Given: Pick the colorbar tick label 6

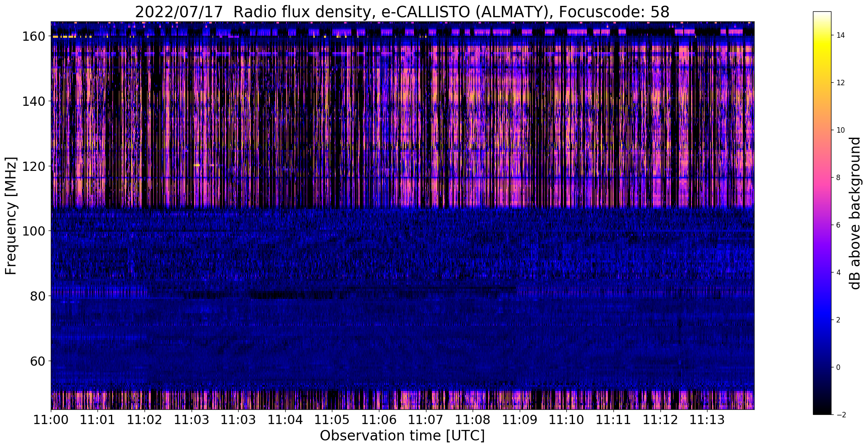Looking at the screenshot, I should (x=839, y=225).
